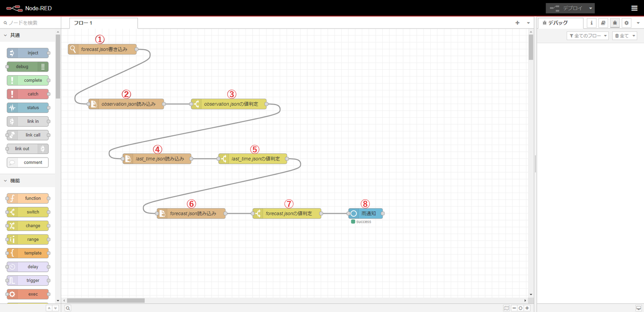This screenshot has width=644, height=312.
Task: Open the deploy options dropdown arrow
Action: coord(590,8)
